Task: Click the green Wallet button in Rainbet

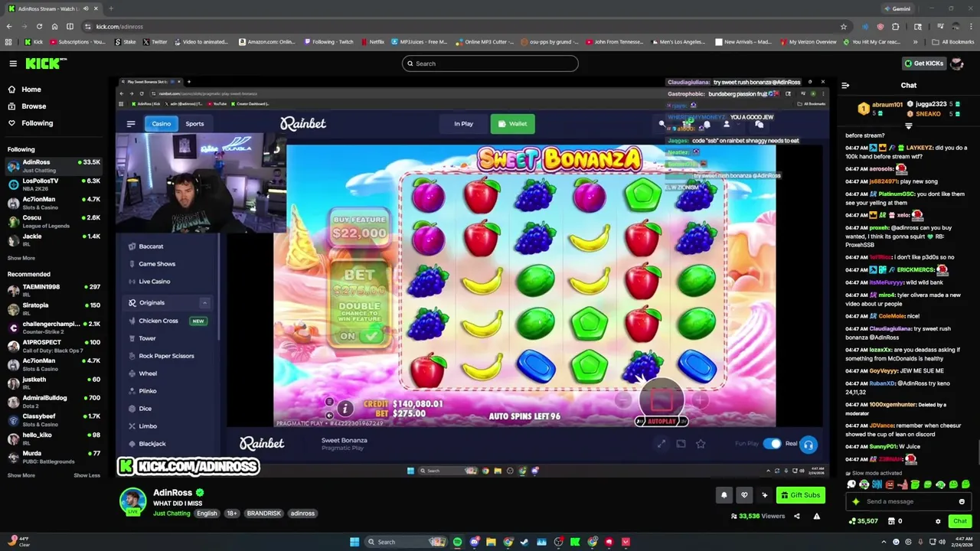Action: point(512,124)
